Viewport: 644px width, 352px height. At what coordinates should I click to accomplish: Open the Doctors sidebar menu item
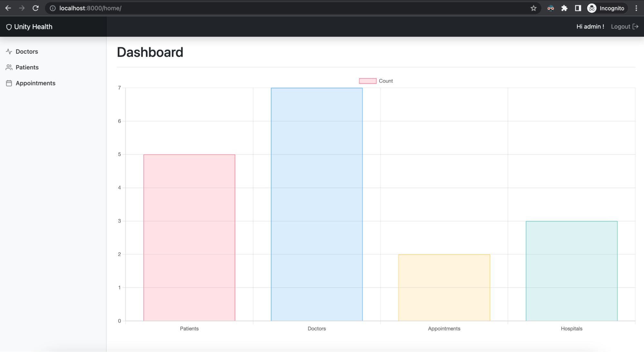pos(27,51)
